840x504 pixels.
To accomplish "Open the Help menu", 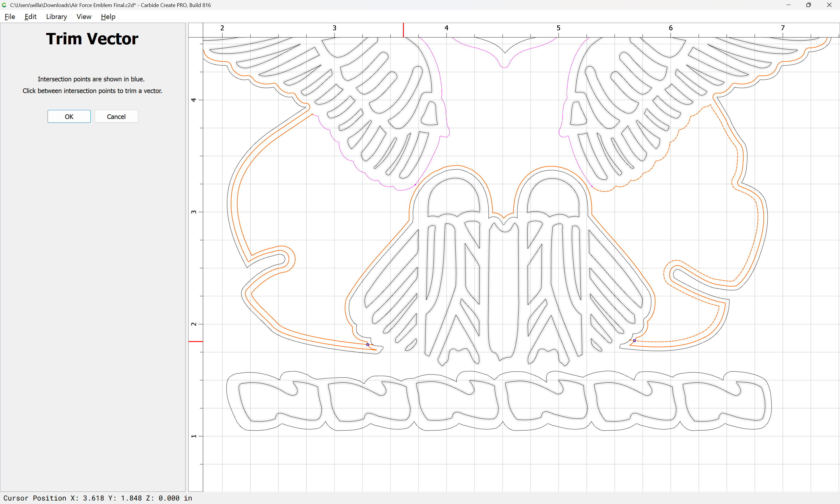I will pos(108,17).
